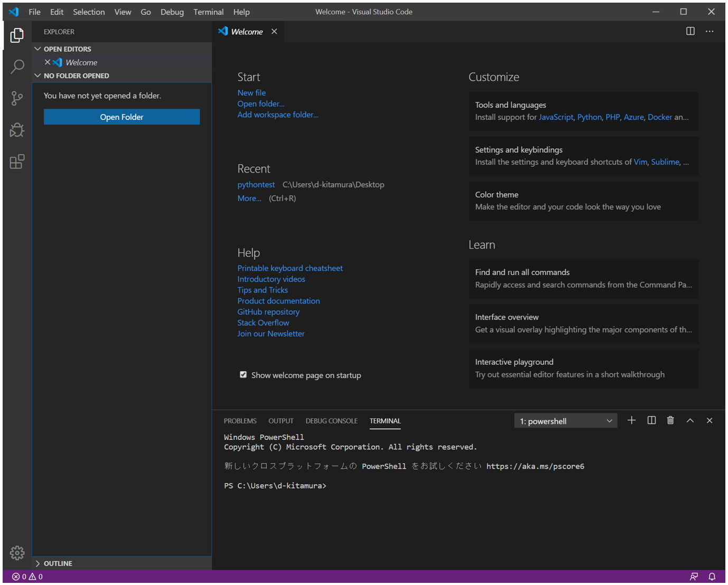The height and width of the screenshot is (585, 728).
Task: Click the VS Code logo in title bar
Action: pyautogui.click(x=14, y=12)
